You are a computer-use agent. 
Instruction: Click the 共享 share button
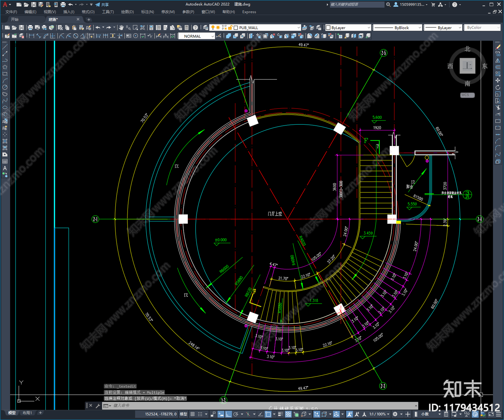(102, 4)
